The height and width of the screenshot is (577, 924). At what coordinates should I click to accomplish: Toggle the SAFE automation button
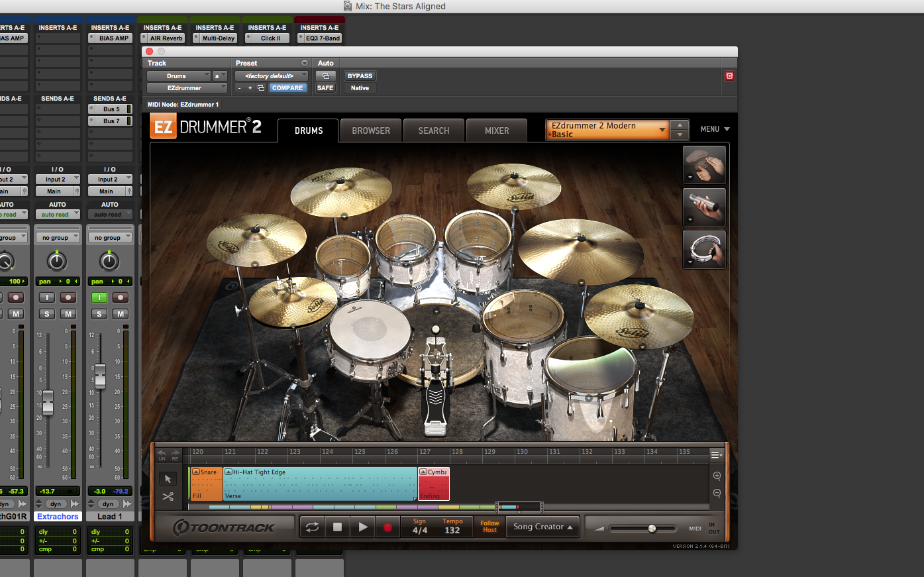tap(325, 88)
